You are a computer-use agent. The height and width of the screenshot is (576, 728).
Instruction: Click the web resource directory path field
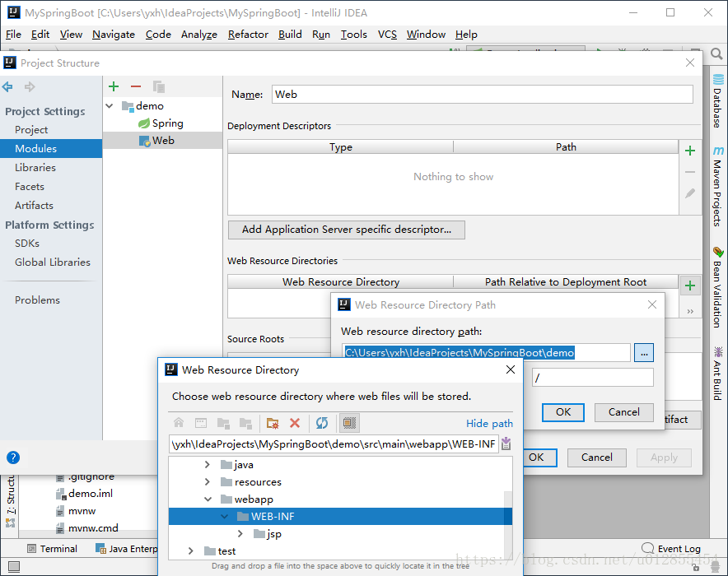(487, 353)
